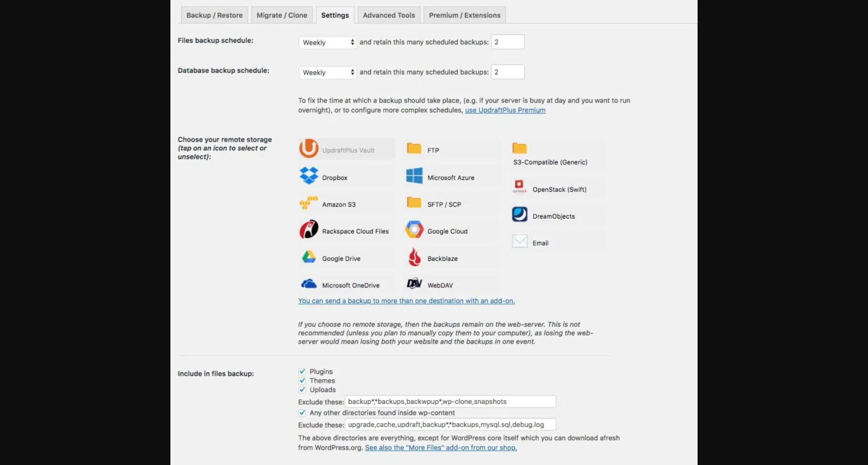
Task: Select the Google Drive icon
Action: 309,257
